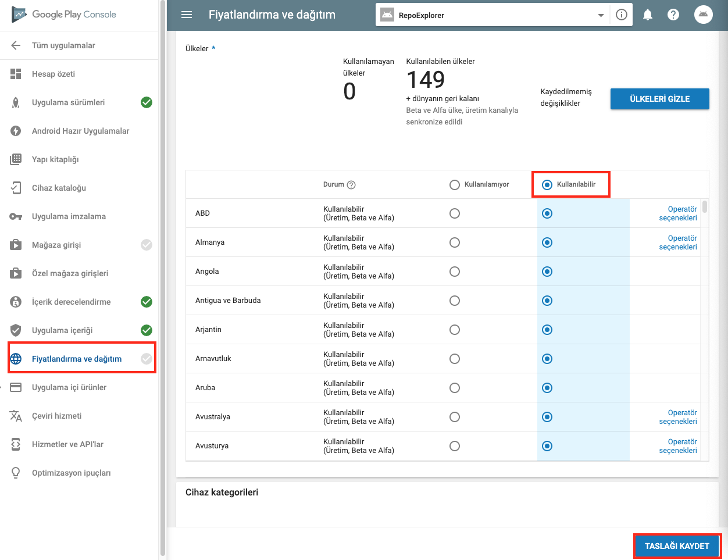Set Avustralya to Kullanılamıyor
The image size is (728, 560).
[455, 417]
